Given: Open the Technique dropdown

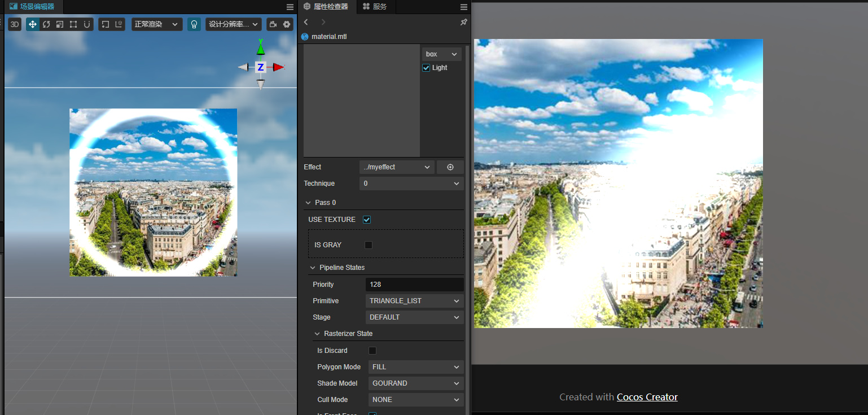Looking at the screenshot, I should (x=411, y=184).
